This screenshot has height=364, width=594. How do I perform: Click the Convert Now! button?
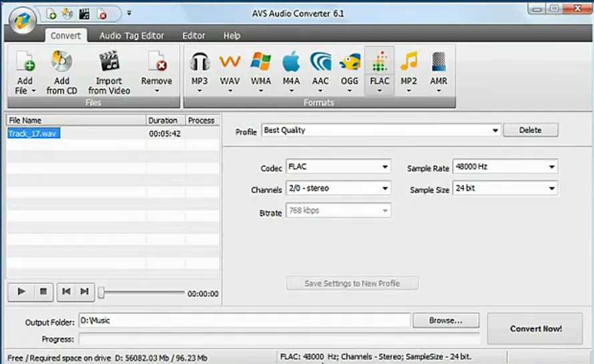pyautogui.click(x=536, y=329)
